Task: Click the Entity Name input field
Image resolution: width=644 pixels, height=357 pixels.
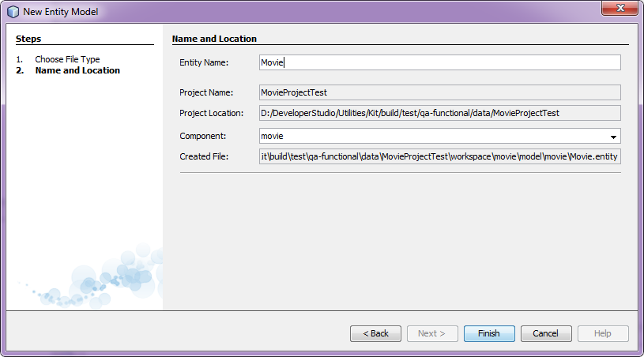Action: pyautogui.click(x=440, y=62)
